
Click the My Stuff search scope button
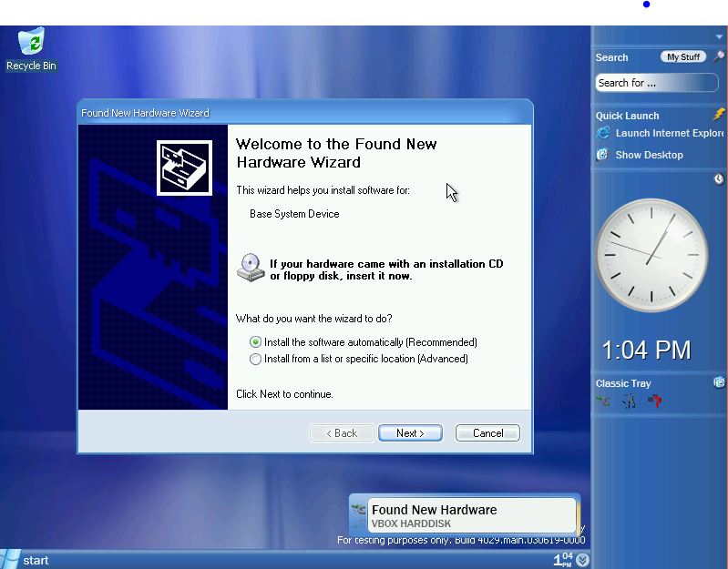pos(683,57)
